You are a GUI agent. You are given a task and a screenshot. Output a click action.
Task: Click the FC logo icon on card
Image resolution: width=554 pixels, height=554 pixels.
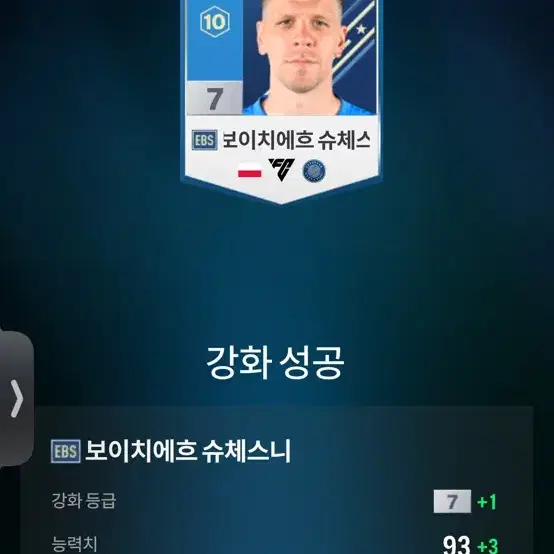coord(281,170)
